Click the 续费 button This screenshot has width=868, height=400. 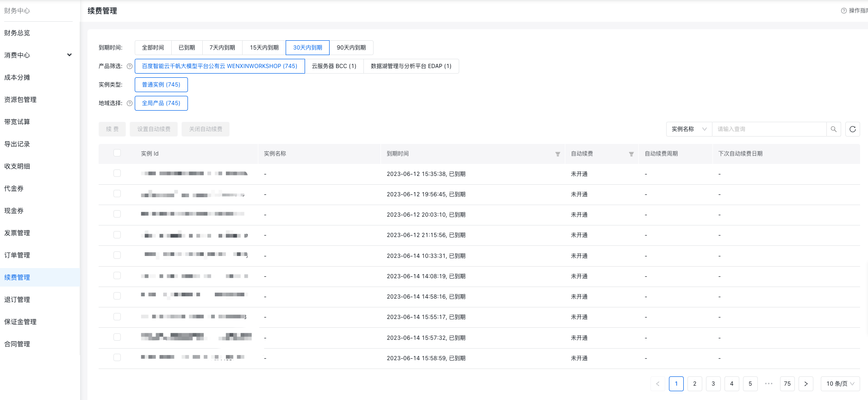(112, 129)
